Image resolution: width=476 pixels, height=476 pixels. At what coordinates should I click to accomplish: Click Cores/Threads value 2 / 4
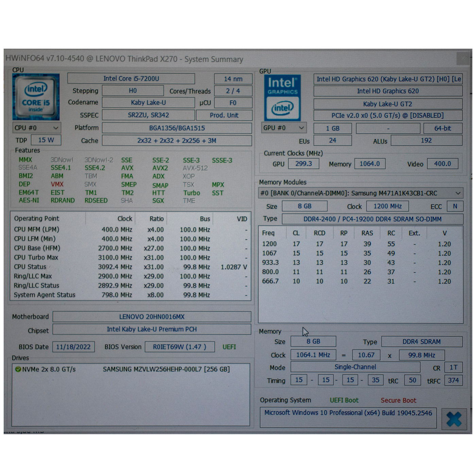click(233, 91)
